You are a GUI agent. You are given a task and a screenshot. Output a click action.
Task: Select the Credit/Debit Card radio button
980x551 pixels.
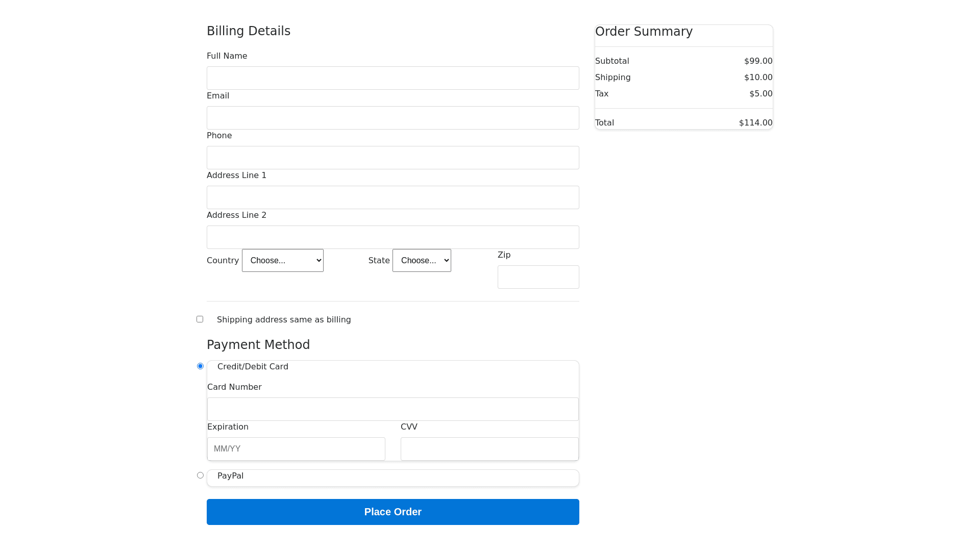[x=200, y=366]
